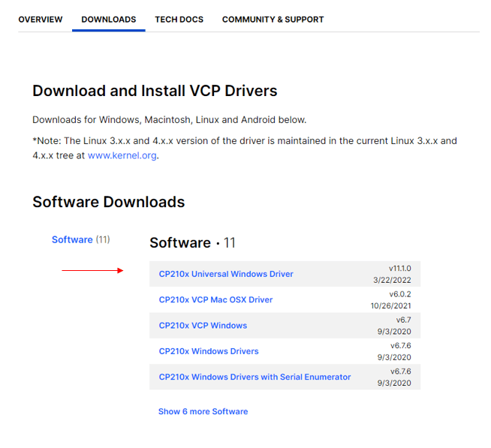
Task: Get CP210x Windows Drivers with Serial Enumerator
Action: click(x=255, y=377)
